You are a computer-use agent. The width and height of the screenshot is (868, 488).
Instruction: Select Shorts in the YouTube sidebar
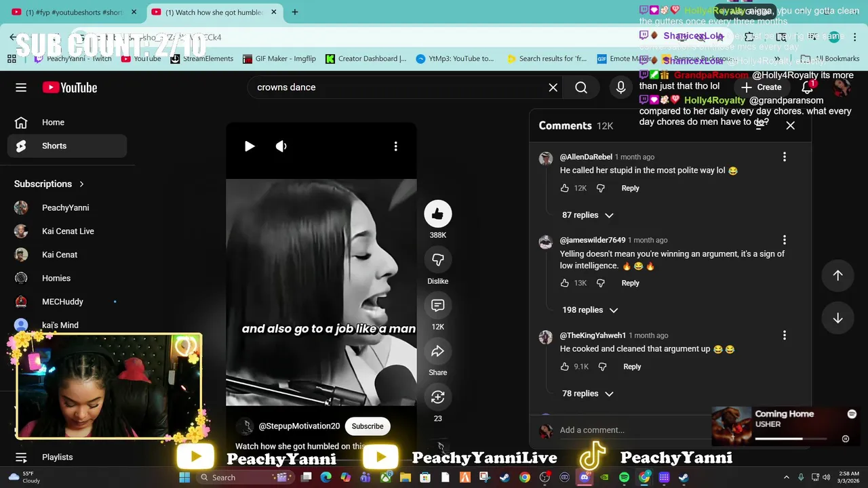[67, 146]
